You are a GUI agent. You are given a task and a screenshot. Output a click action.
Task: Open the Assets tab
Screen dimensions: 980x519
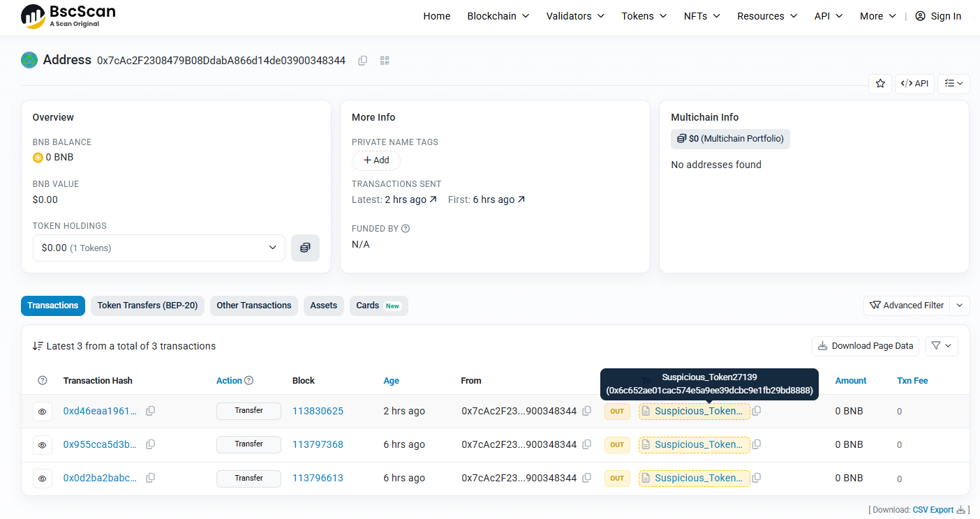[324, 306]
